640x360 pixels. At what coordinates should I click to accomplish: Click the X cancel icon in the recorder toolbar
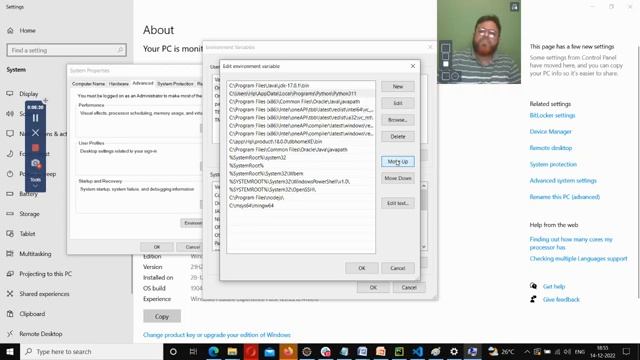tap(36, 133)
